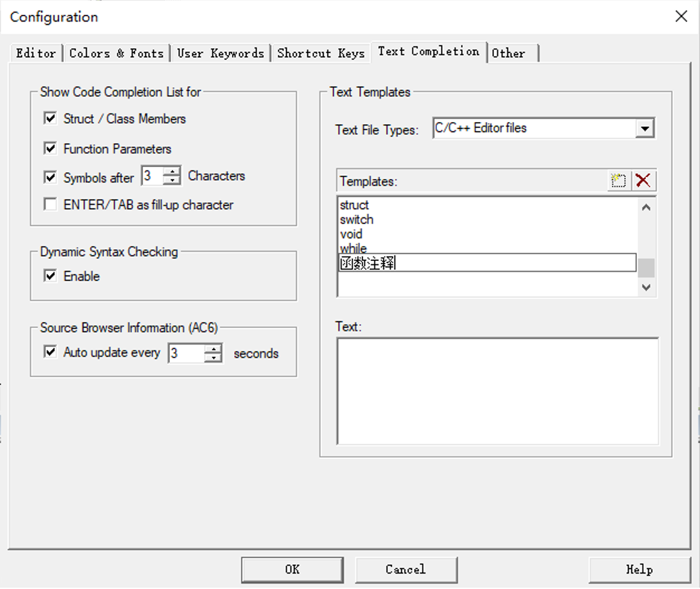
Task: Uncheck the Function Parameters option
Action: point(50,148)
